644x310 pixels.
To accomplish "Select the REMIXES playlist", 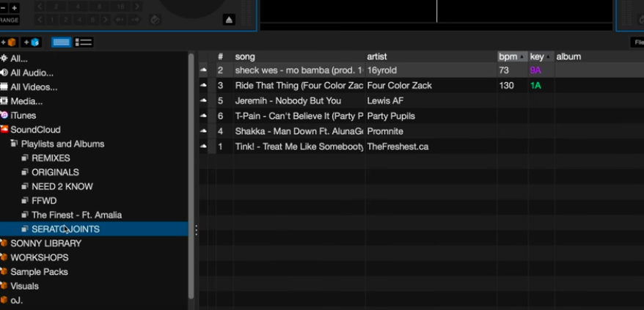I will pyautogui.click(x=51, y=158).
